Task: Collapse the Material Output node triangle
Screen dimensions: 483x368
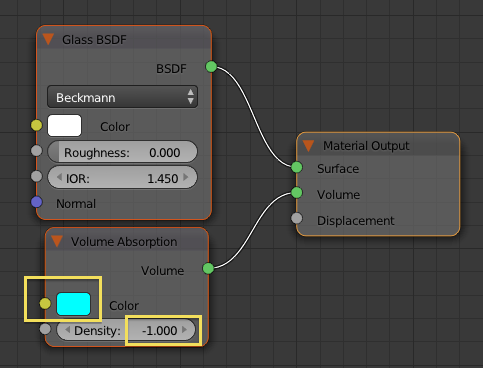Action: coord(308,146)
